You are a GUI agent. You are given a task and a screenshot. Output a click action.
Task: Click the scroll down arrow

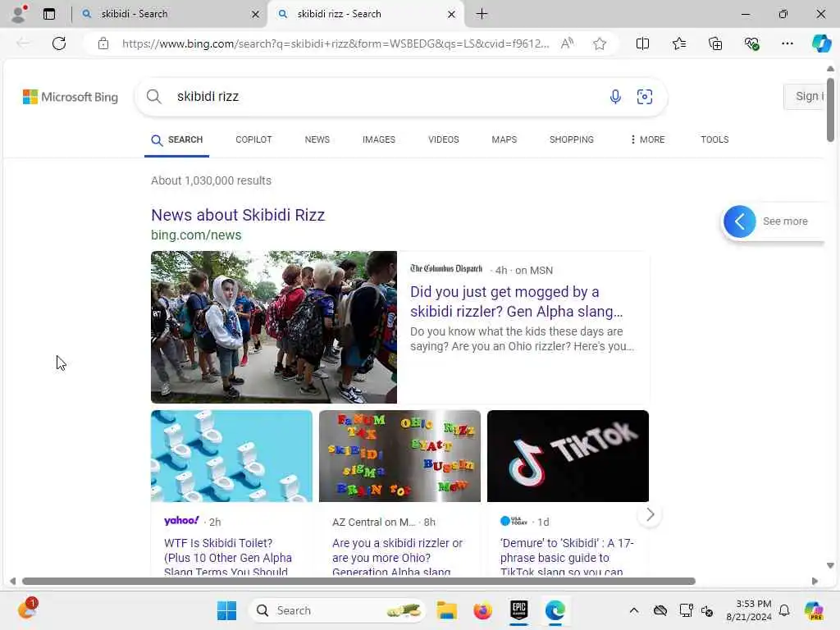(x=830, y=566)
